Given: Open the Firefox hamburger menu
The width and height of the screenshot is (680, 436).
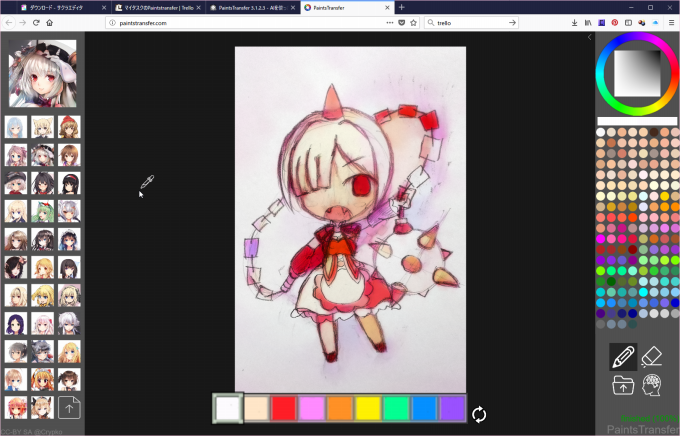Looking at the screenshot, I should click(x=671, y=23).
